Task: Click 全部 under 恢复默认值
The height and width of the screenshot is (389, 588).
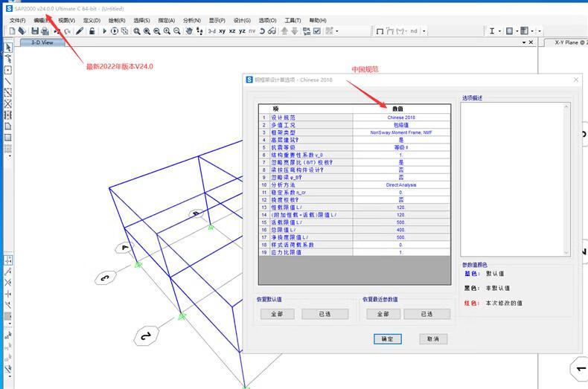Action: pos(277,314)
